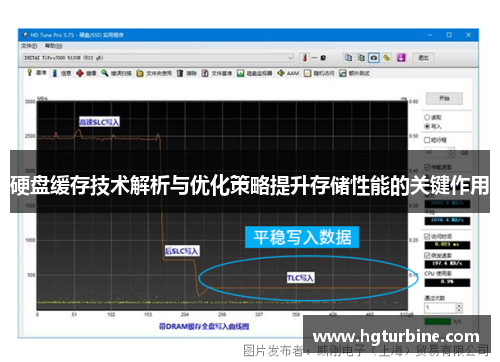Switch to the 擦除 erase tab
This screenshot has height=362, width=500.
(x=187, y=73)
